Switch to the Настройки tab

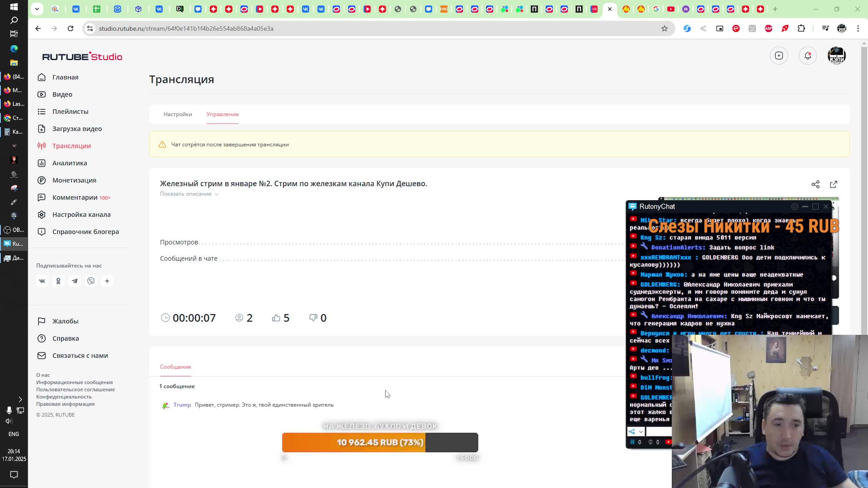point(178,114)
